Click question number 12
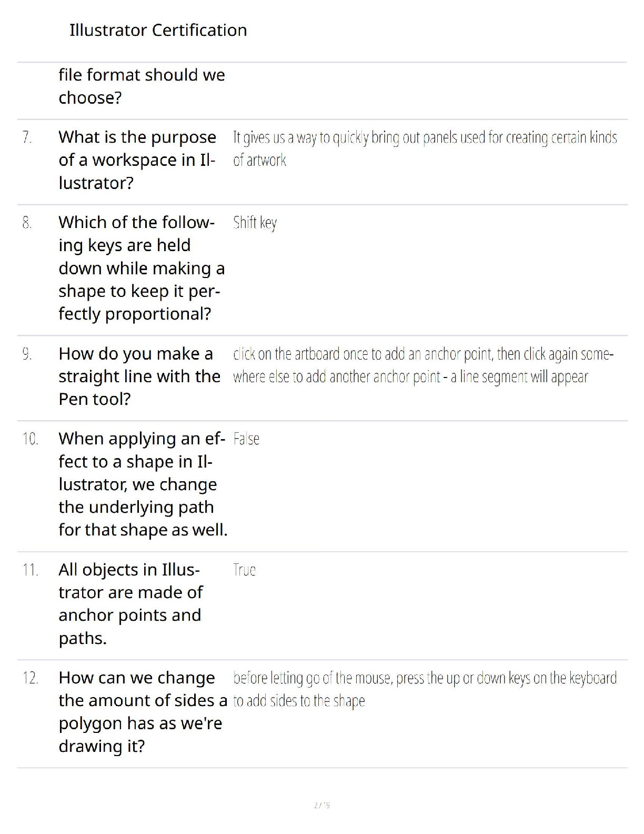Viewport: 644px width, 834px height. tap(30, 678)
